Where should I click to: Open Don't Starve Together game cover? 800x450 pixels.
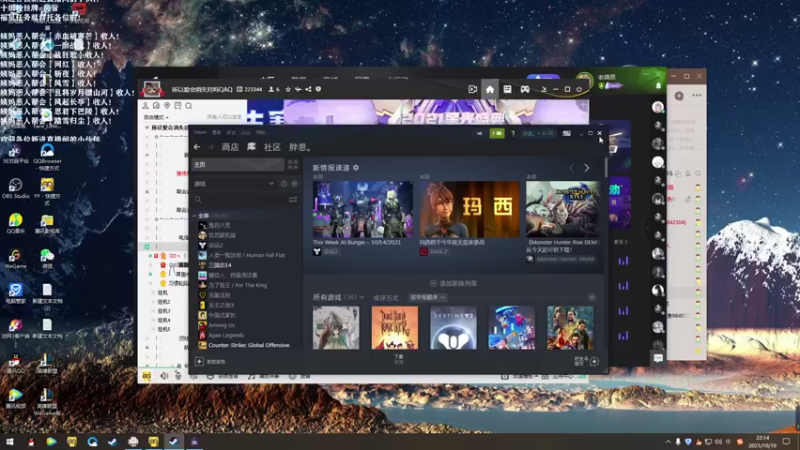point(395,328)
